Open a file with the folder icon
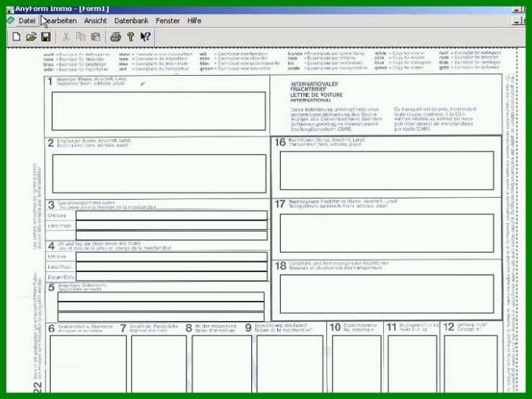 (31, 37)
